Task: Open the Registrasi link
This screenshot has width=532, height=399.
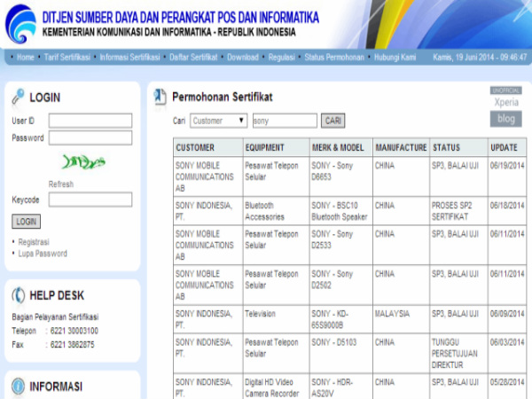Action: (34, 242)
